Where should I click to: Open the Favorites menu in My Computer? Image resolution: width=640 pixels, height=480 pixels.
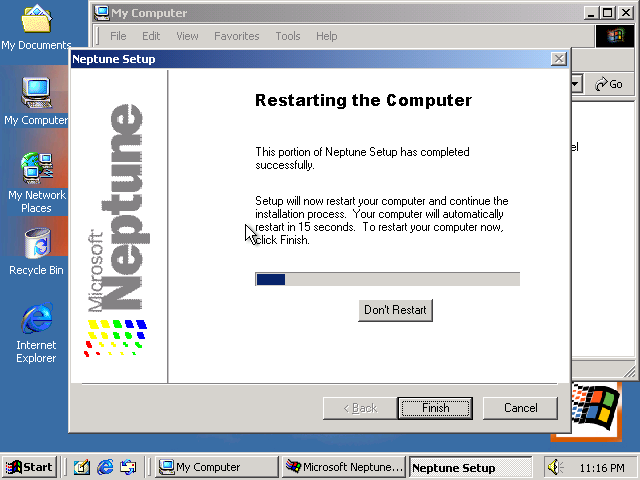(236, 36)
